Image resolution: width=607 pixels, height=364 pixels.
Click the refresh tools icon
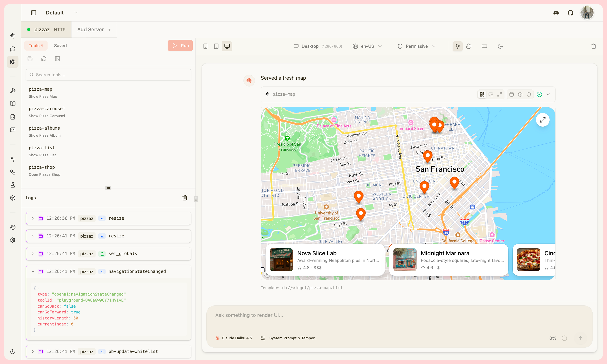[44, 59]
